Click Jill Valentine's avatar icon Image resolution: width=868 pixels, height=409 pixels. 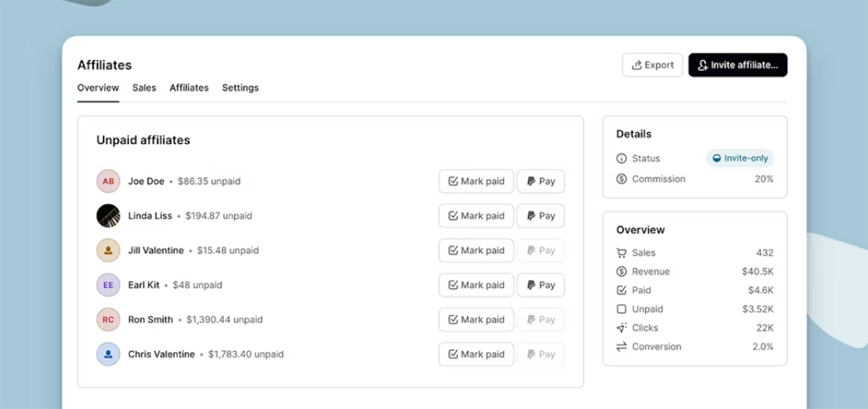tap(108, 251)
